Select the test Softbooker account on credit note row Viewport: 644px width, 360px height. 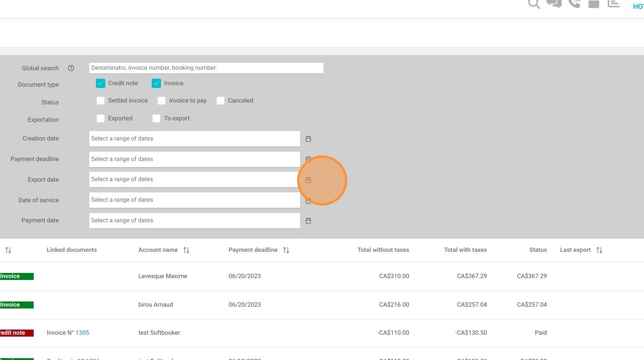click(x=159, y=333)
